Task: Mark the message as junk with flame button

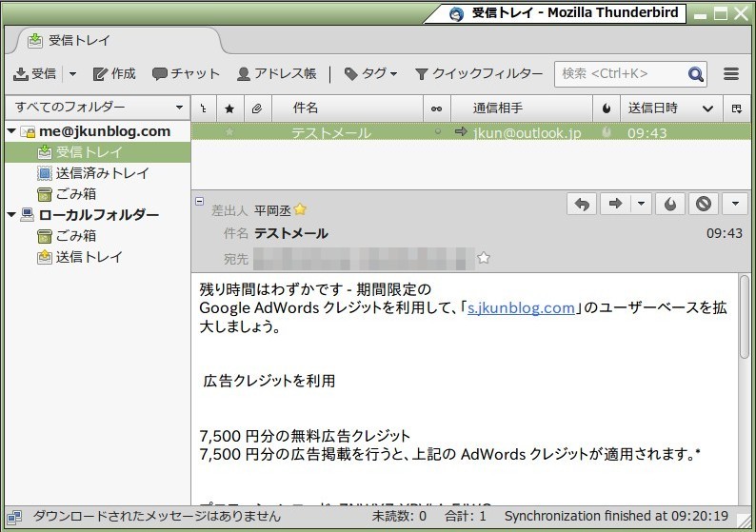Action: 670,204
